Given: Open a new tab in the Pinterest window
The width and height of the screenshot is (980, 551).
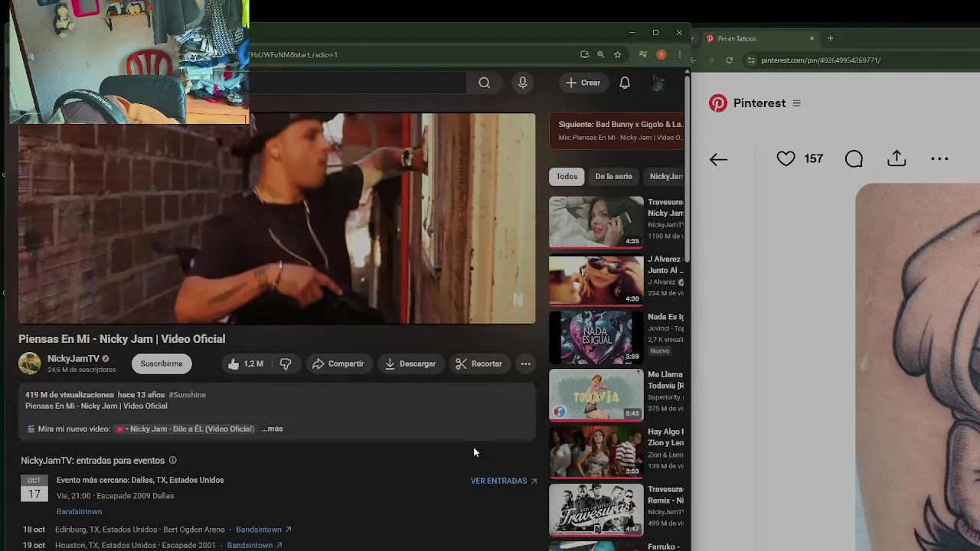Looking at the screenshot, I should click(830, 38).
